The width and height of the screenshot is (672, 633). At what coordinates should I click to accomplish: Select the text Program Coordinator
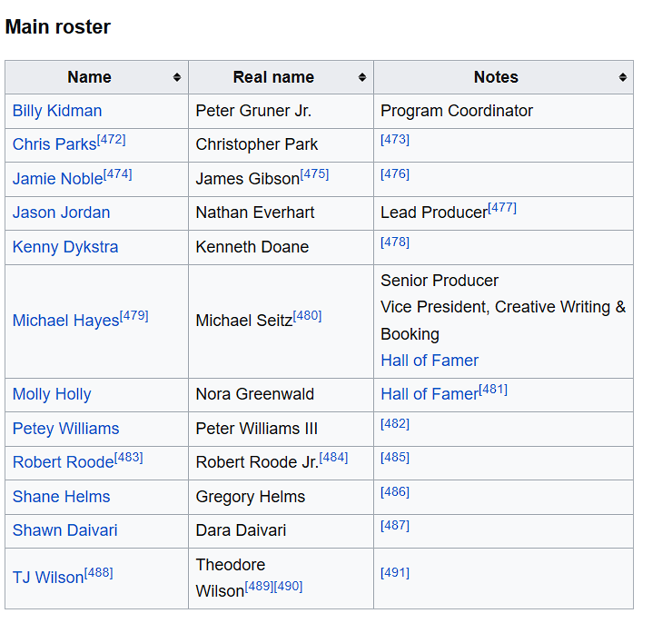coord(457,111)
